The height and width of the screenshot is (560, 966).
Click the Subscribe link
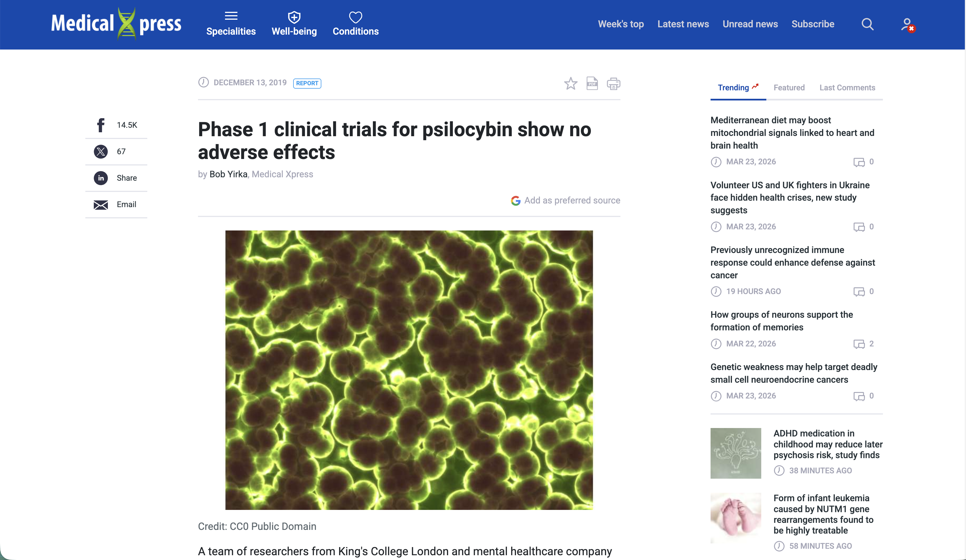(813, 24)
